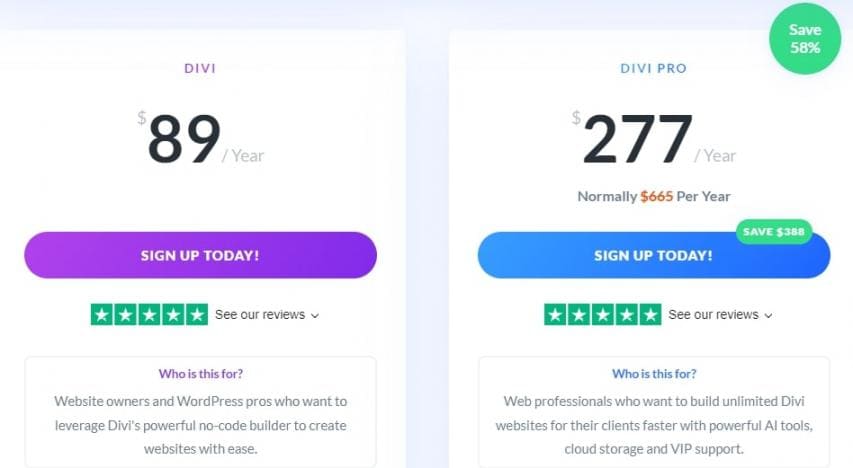853x468 pixels.
Task: Click third Trustpilot star under Divi plan
Action: 149,315
